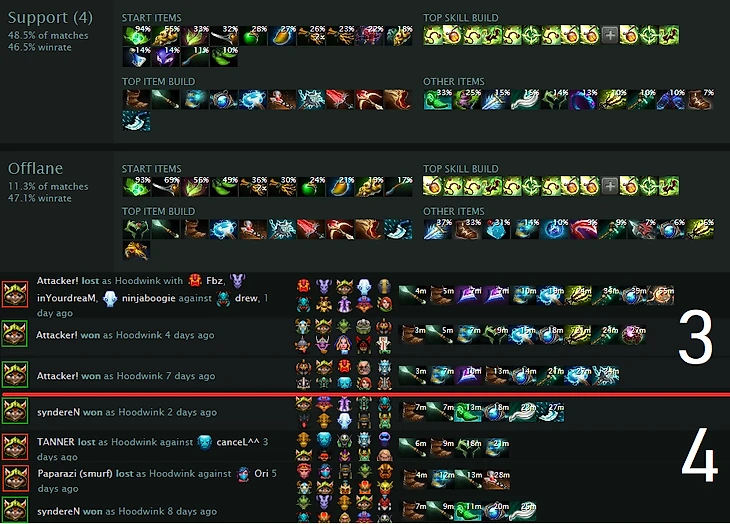Click Hoodwink portrait beside TANNER's match
730x524 pixels.
click(x=15, y=446)
